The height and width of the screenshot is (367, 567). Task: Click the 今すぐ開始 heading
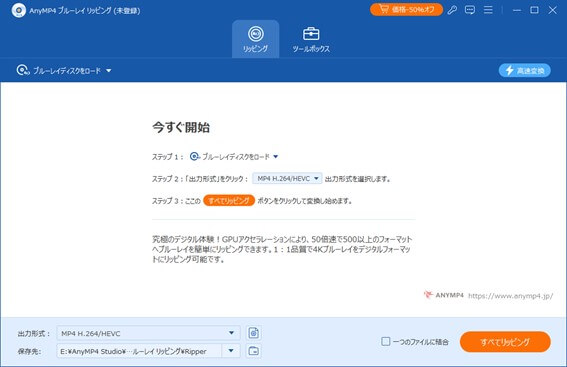point(181,127)
